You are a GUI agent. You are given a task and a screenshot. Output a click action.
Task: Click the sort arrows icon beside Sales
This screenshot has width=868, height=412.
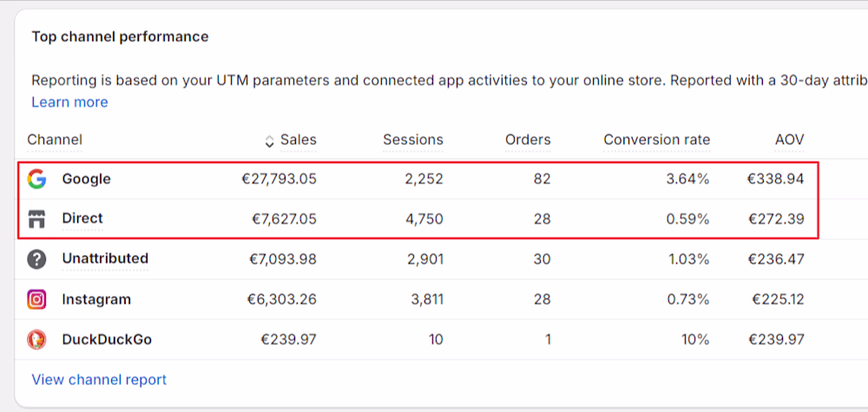(269, 141)
